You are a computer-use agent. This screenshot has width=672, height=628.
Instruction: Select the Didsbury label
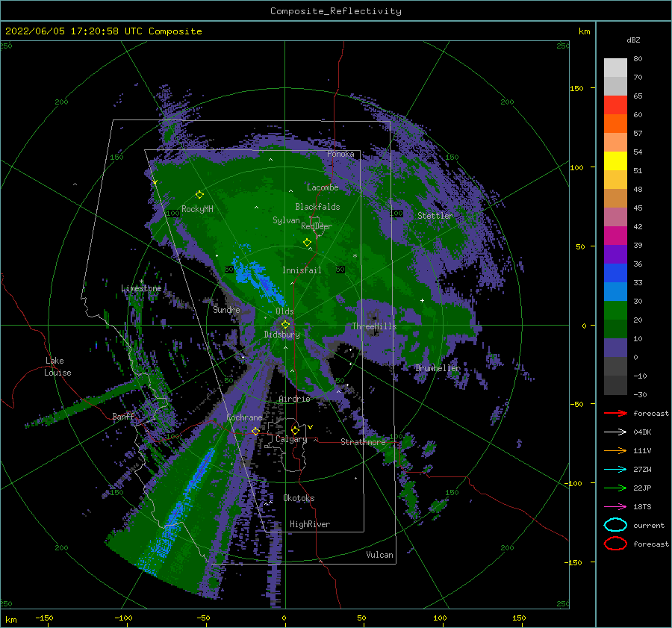[281, 335]
